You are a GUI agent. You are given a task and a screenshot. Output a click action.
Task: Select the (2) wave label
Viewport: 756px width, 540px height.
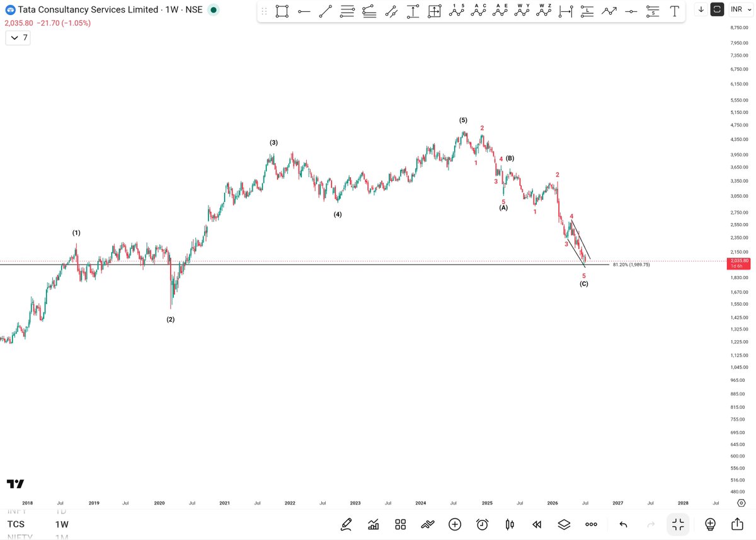point(171,319)
